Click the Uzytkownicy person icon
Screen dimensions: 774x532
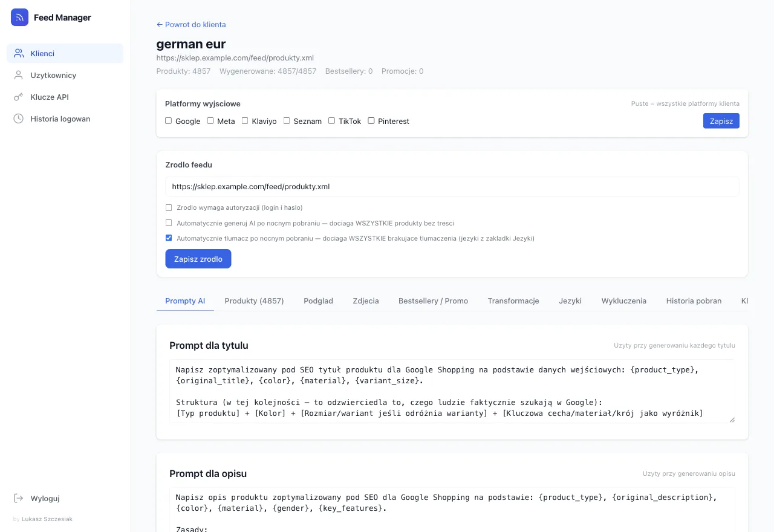[19, 75]
